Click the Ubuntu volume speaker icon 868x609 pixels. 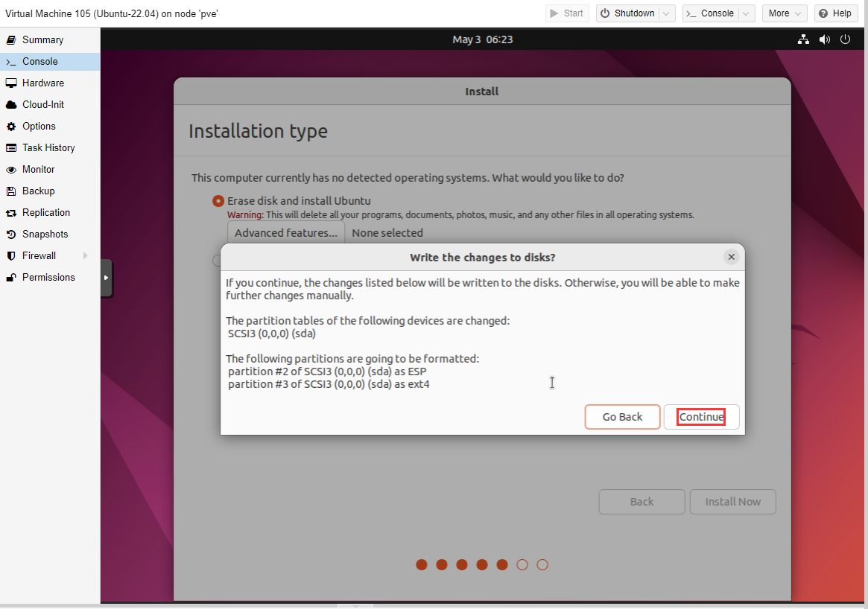point(824,39)
